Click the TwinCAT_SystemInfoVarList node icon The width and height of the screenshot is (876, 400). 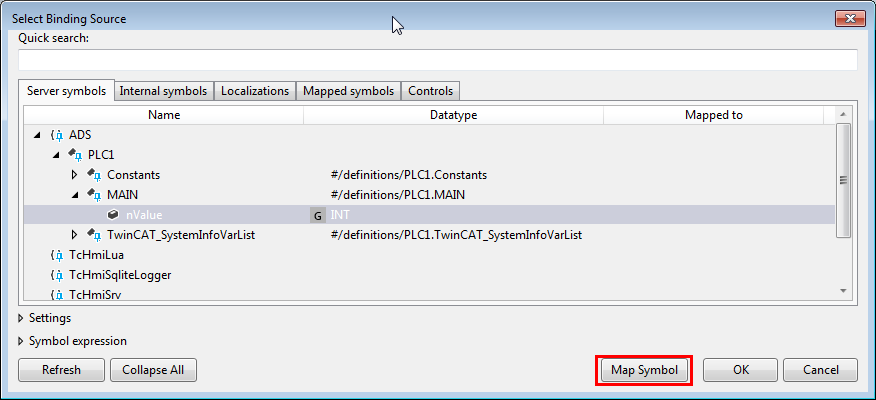click(94, 235)
